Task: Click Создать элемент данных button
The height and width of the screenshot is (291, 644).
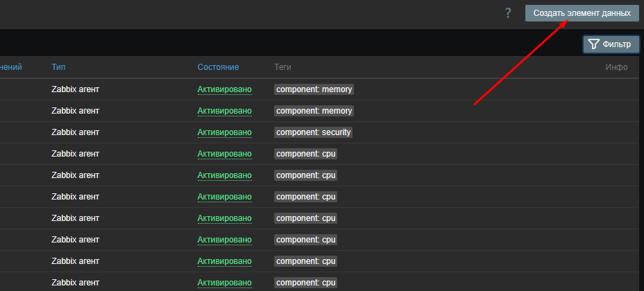Action: pos(582,13)
